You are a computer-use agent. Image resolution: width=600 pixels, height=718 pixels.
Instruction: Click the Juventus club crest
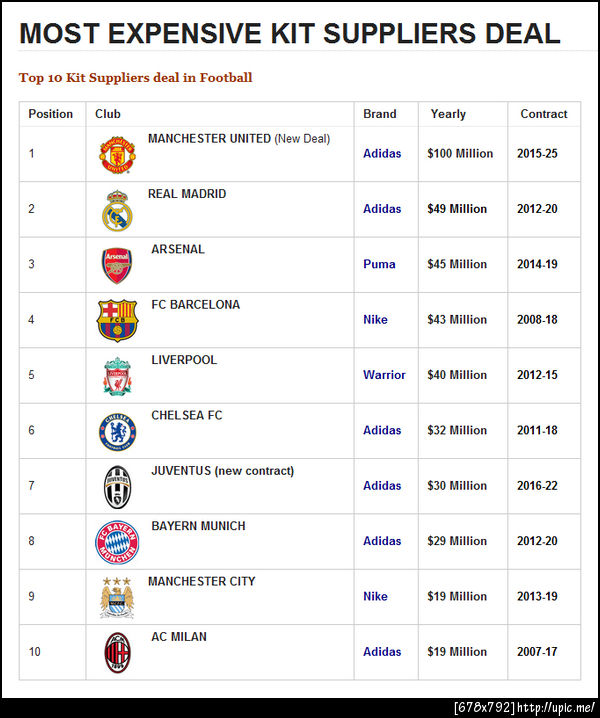pos(117,487)
